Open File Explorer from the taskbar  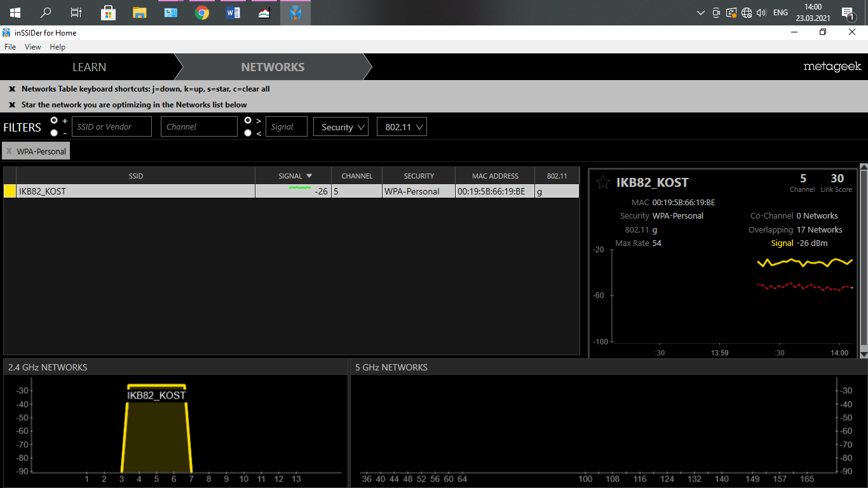pos(140,13)
